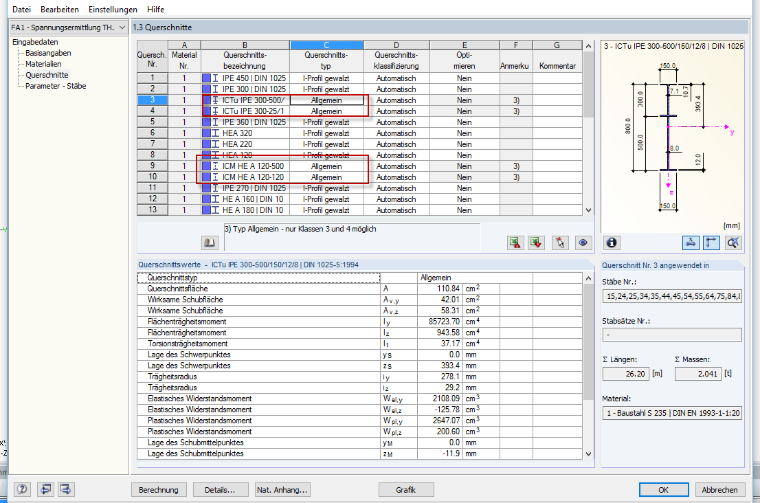
Task: Toggle the eye view mode icon
Action: [x=583, y=243]
